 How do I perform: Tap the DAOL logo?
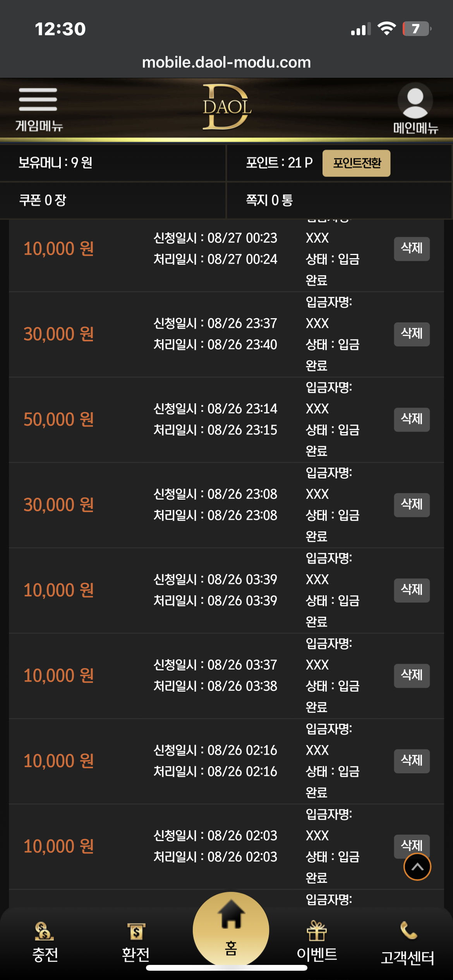click(x=227, y=107)
